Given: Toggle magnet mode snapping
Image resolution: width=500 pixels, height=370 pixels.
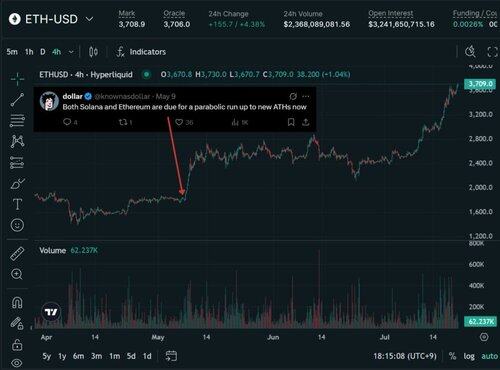Looking at the screenshot, I should click(17, 303).
